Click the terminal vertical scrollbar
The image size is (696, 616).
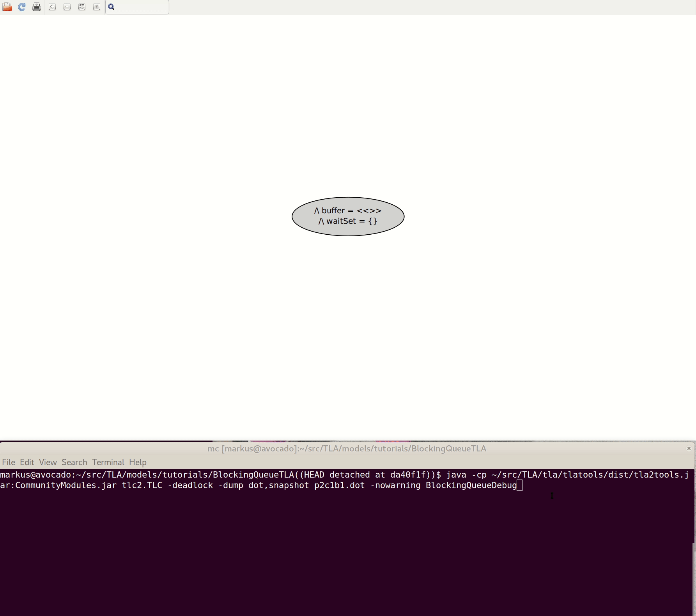point(693,577)
